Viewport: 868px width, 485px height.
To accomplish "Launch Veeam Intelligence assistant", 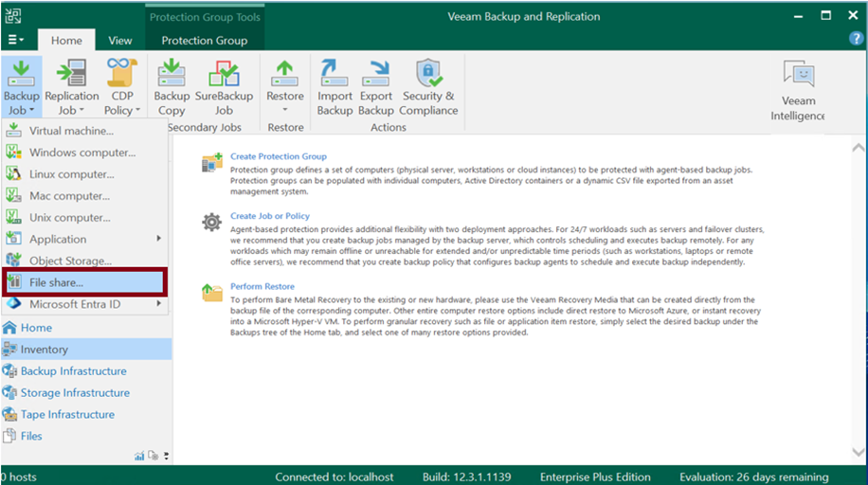I will (x=798, y=90).
